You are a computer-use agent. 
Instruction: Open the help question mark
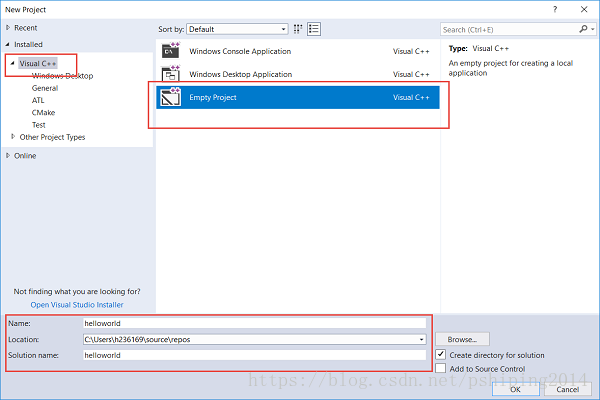click(x=555, y=10)
